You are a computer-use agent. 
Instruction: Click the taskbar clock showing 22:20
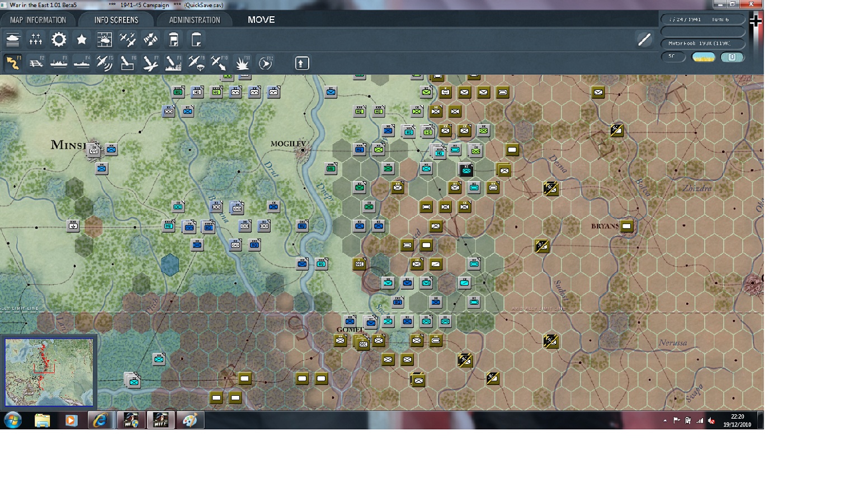737,420
